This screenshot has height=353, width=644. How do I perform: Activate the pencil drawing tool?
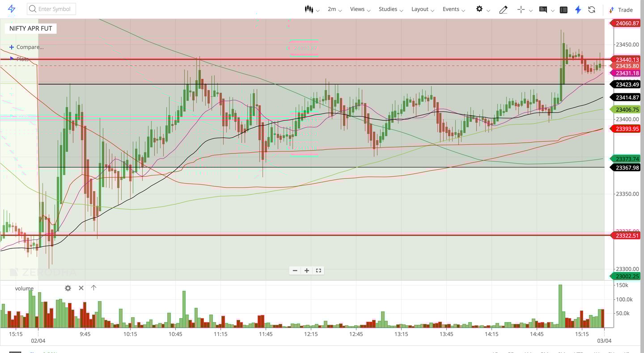[503, 9]
